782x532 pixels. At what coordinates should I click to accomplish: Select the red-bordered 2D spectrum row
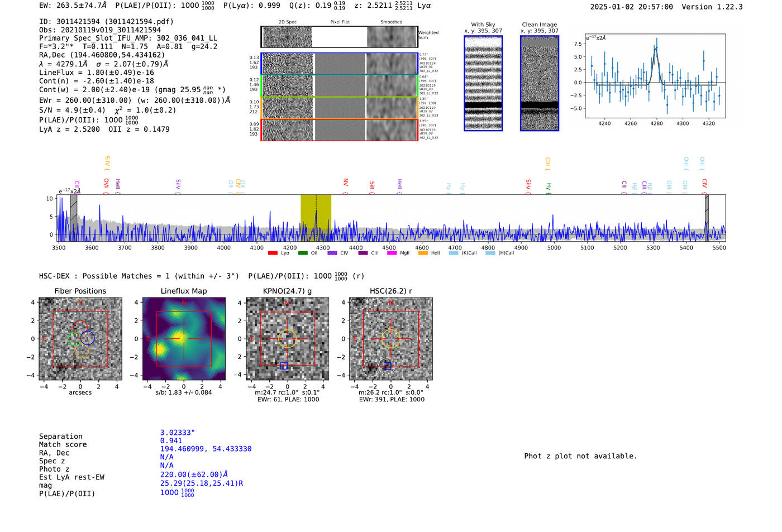340,130
